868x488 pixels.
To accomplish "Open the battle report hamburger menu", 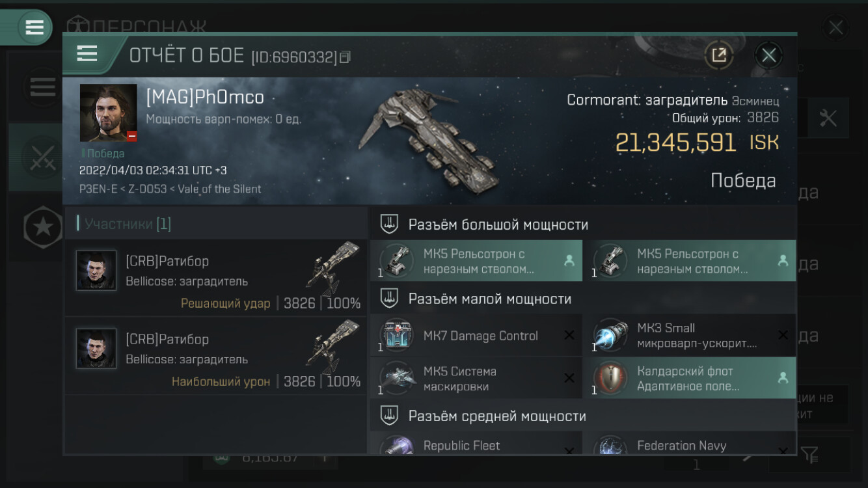I will click(x=87, y=54).
